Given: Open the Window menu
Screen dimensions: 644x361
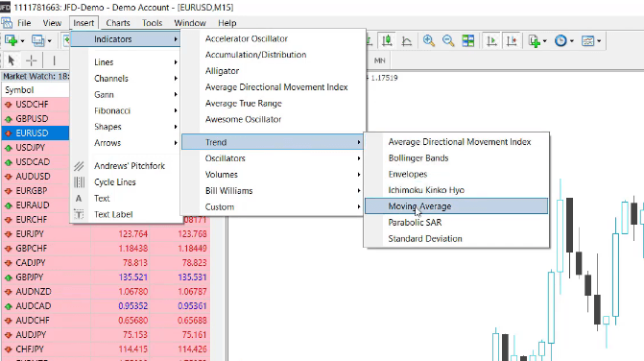Looking at the screenshot, I should (x=190, y=23).
